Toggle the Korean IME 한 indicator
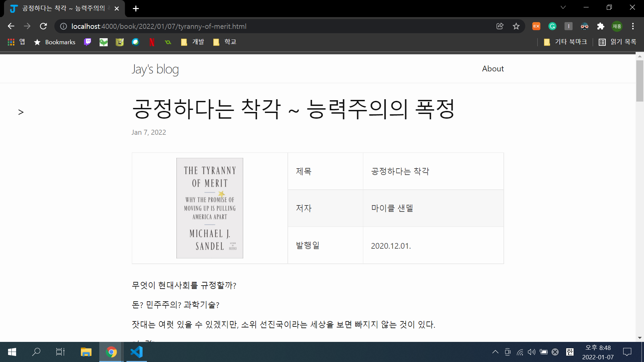644x362 pixels. pos(570,352)
